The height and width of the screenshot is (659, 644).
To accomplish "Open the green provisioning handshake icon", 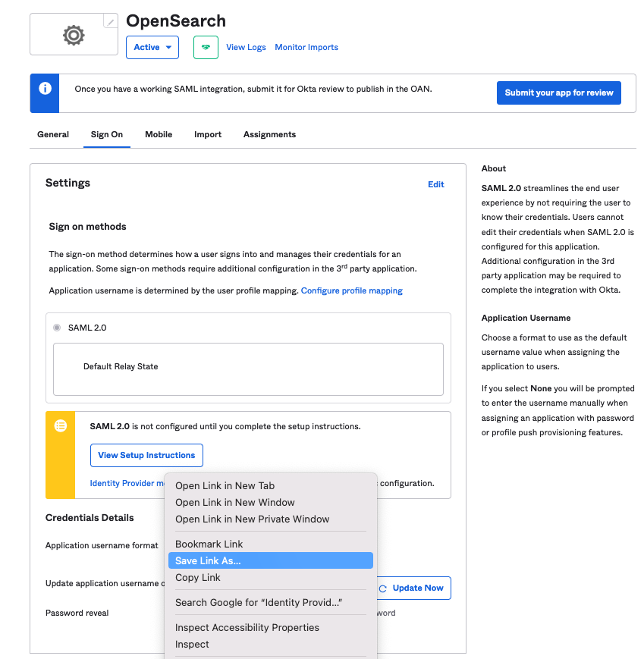I will coord(205,47).
